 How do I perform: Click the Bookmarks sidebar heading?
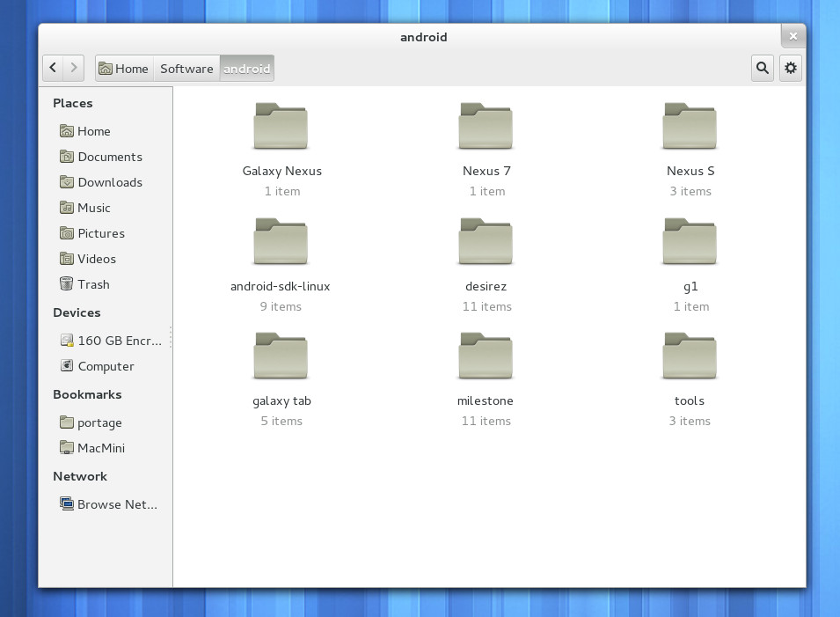pos(87,394)
